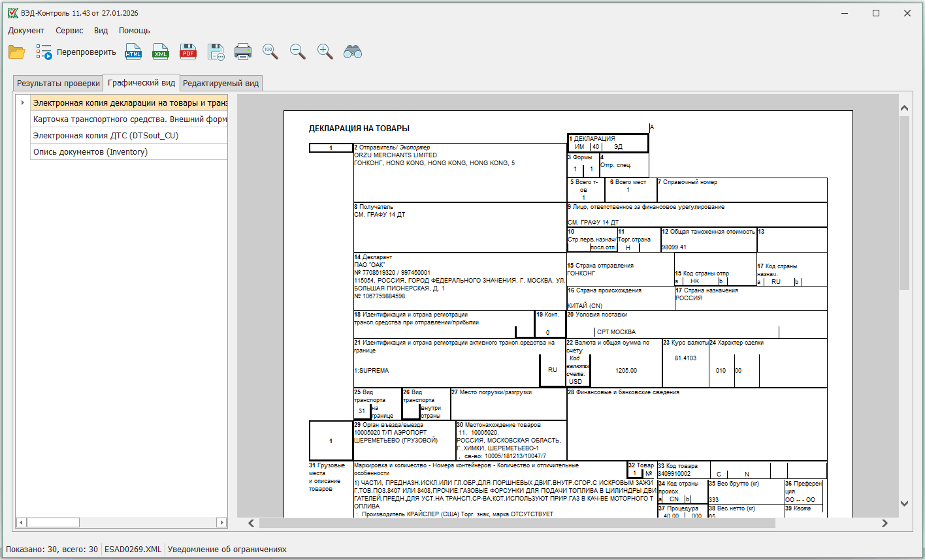Click the Перепроверить recheck button
925x560 pixels.
coord(76,52)
